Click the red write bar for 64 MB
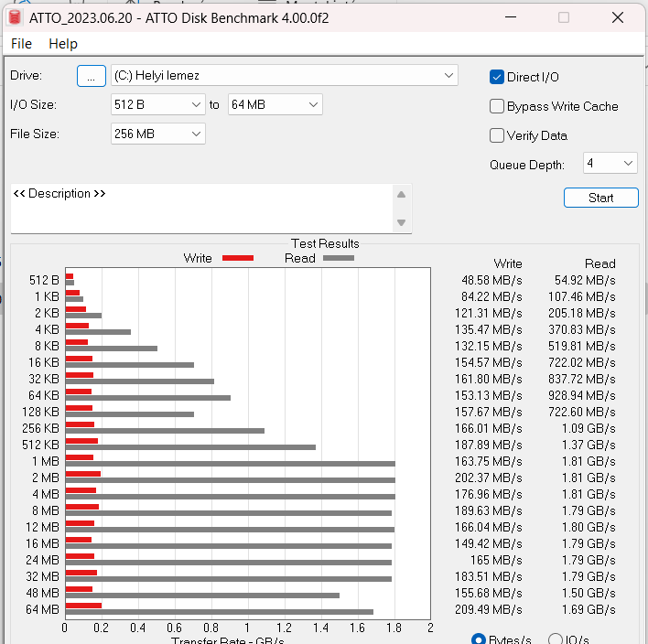Screen dimensions: 648x644 pyautogui.click(x=83, y=606)
